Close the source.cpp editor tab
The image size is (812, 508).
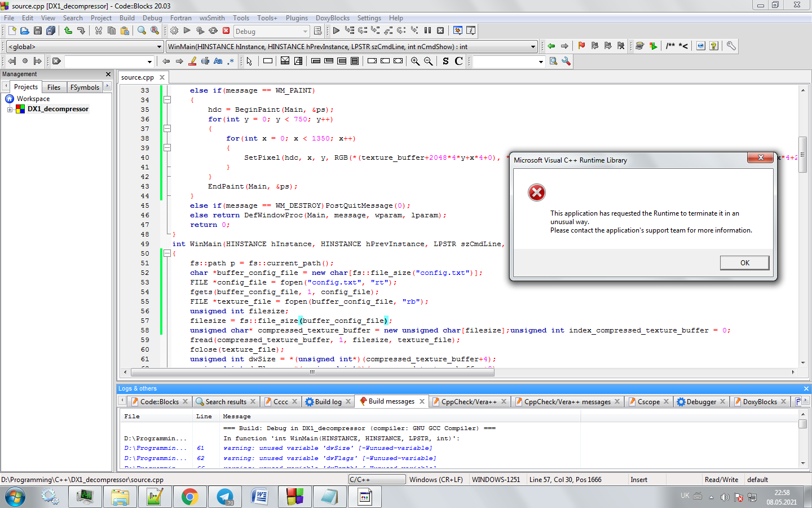(x=162, y=77)
